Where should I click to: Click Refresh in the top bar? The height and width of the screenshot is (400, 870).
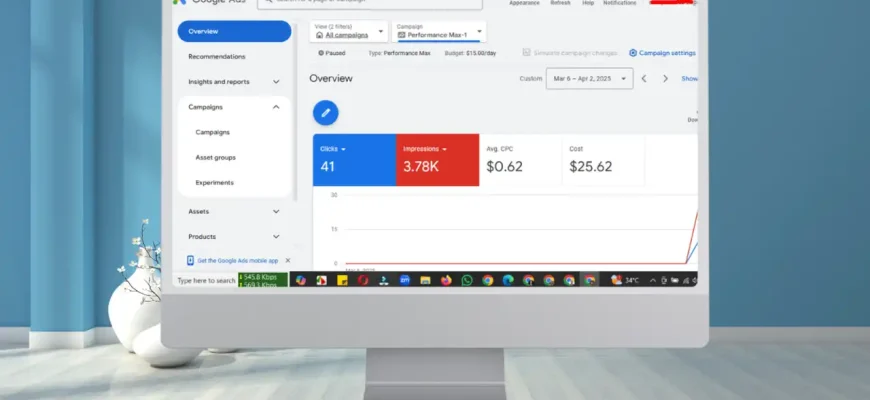(560, 3)
